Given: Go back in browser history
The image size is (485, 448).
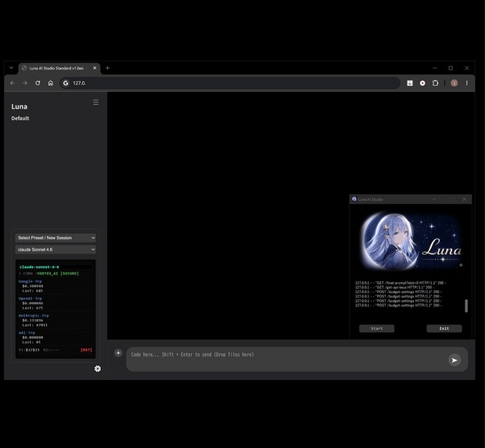Looking at the screenshot, I should tap(13, 83).
